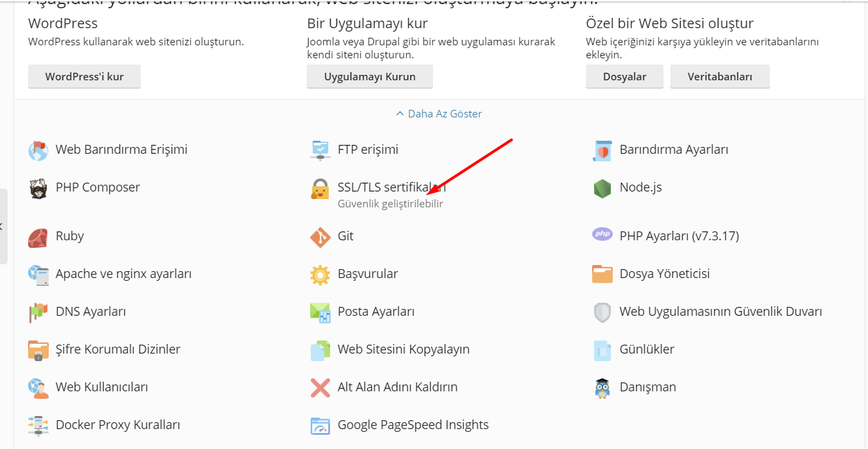Click the Başvurular gear icon
Viewport: 868px width, 449px height.
pos(320,275)
